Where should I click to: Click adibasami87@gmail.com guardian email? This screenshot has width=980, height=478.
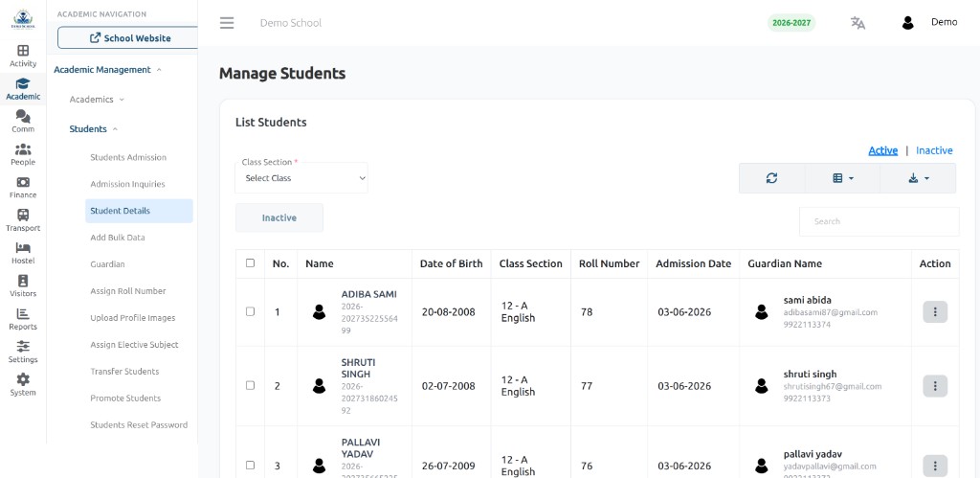831,312
